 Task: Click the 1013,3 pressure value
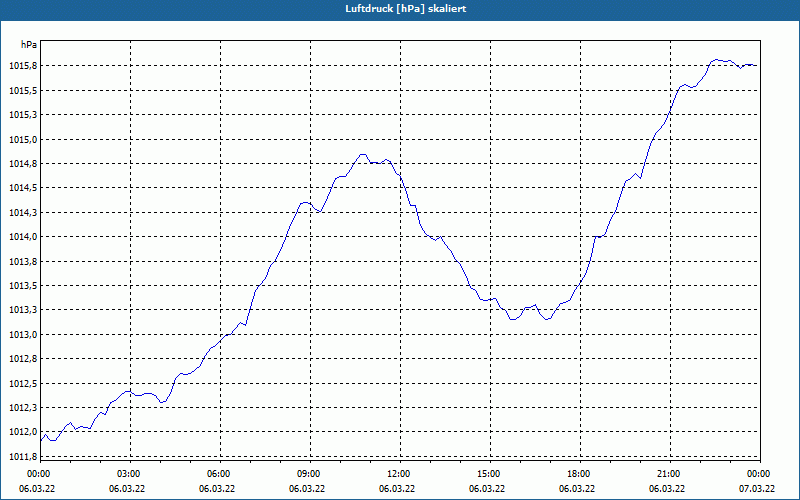[23, 310]
